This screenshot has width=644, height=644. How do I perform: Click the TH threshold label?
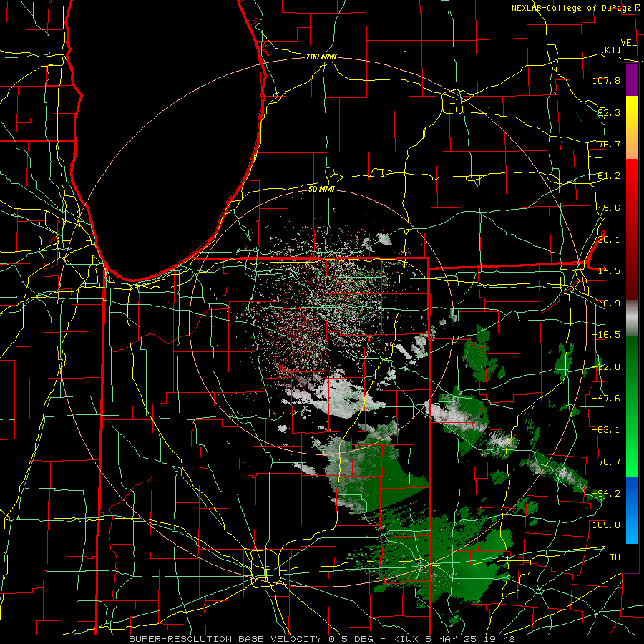pos(615,557)
